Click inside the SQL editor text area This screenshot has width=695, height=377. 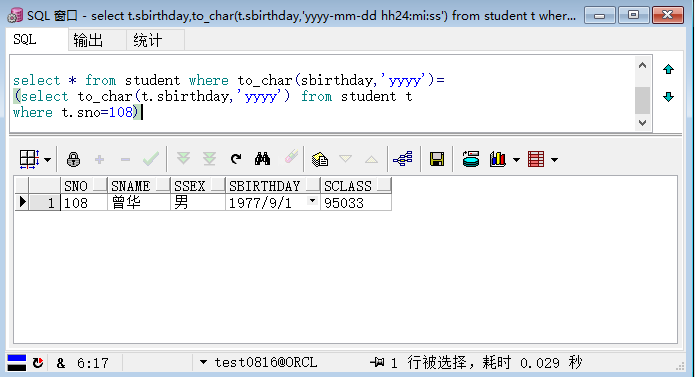[x=322, y=93]
